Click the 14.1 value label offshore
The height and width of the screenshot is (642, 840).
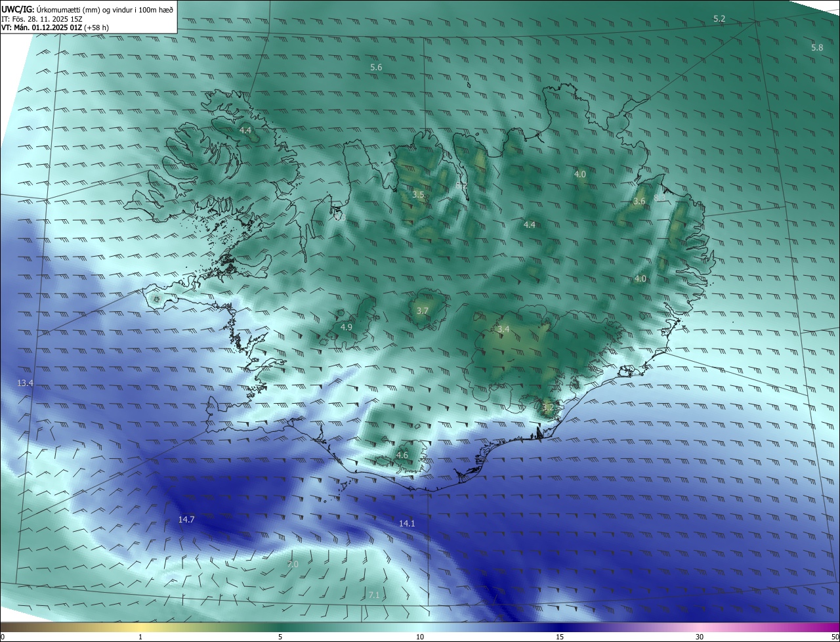click(x=407, y=524)
